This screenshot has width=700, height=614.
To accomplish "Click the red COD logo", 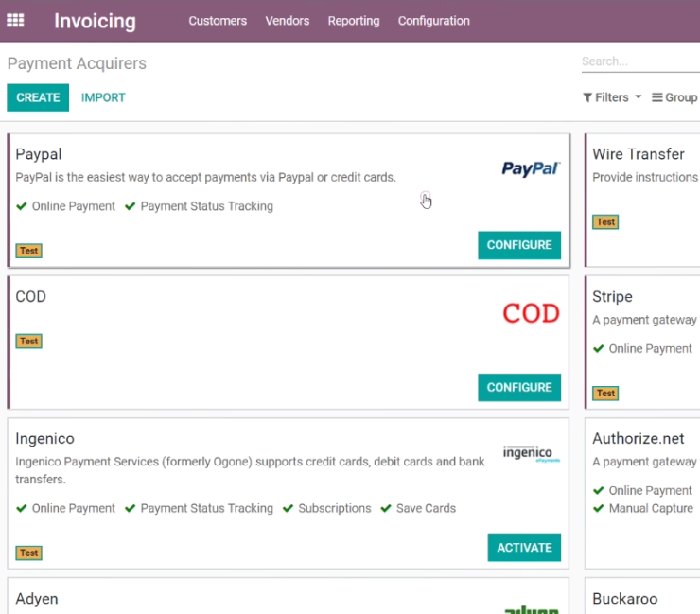I will [x=531, y=313].
